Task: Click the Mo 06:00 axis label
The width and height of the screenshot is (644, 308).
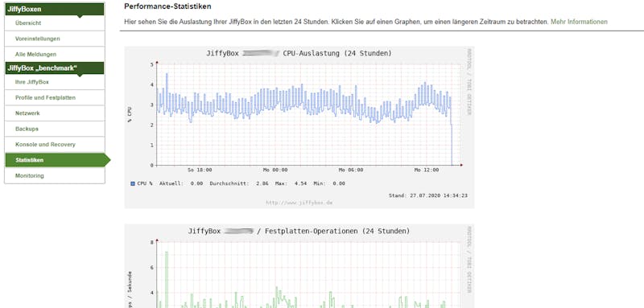Action: pyautogui.click(x=351, y=170)
